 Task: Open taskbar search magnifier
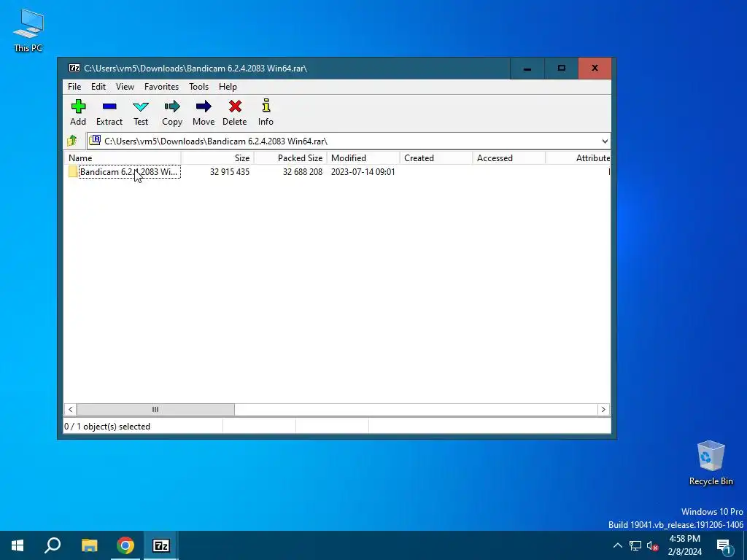(x=53, y=545)
